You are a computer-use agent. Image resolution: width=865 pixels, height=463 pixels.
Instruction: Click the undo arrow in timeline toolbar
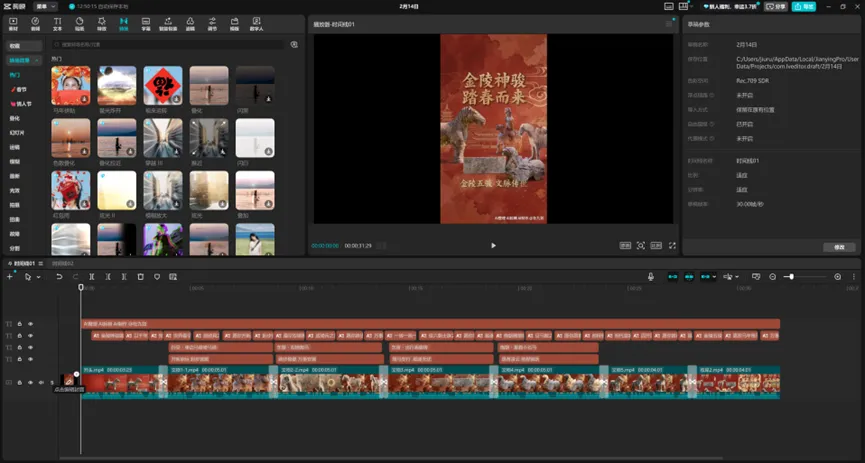click(59, 276)
